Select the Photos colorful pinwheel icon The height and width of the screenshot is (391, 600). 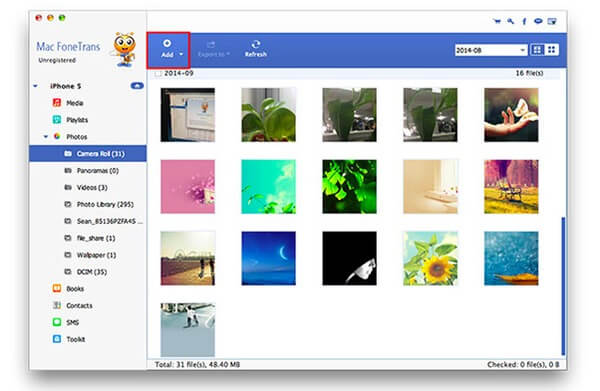[57, 136]
